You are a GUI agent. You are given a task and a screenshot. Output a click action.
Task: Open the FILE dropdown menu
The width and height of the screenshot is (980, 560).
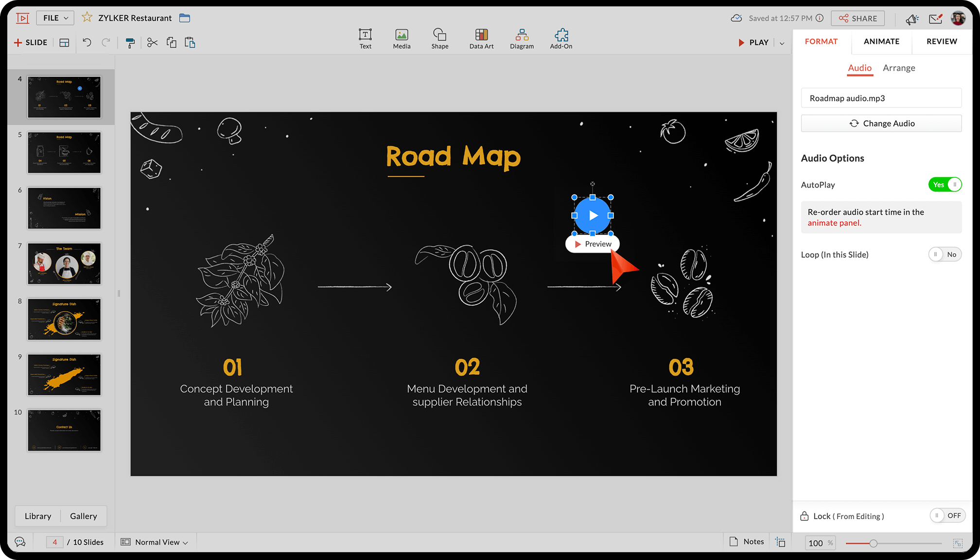[x=55, y=18]
